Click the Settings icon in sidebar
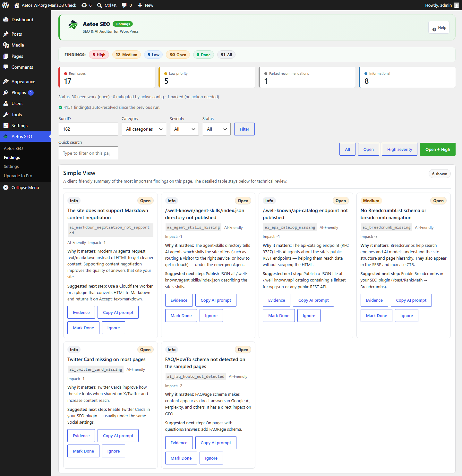Image resolution: width=462 pixels, height=476 pixels. coord(6,125)
